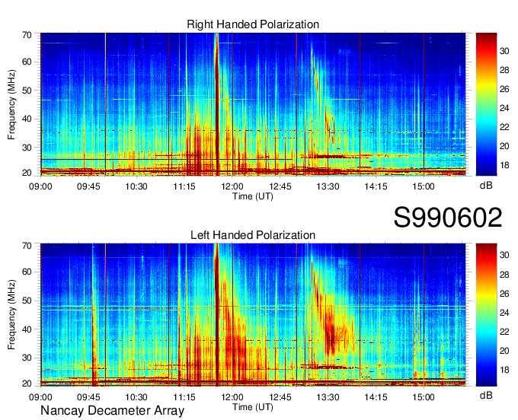This screenshot has height=420, width=518.
Task: Click 09:45 time tick on Right Handed plot
Action: pyautogui.click(x=88, y=186)
